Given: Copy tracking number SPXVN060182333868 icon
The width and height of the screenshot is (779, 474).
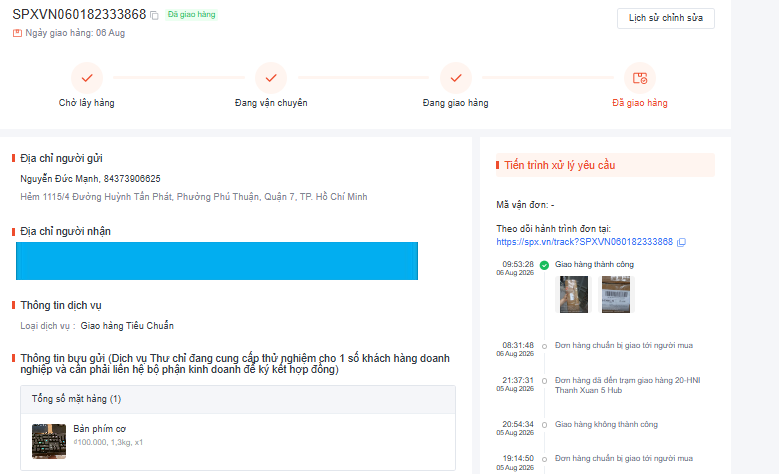Looking at the screenshot, I should click(155, 15).
